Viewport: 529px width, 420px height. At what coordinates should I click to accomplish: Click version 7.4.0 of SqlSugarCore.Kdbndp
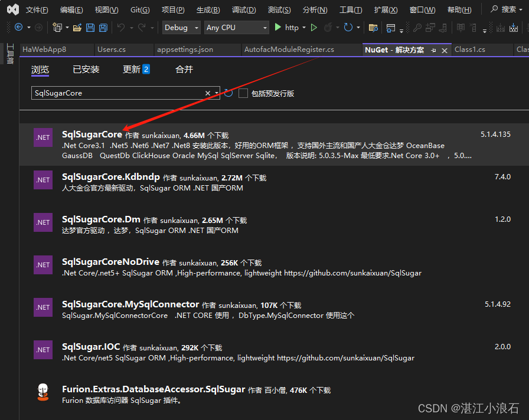[x=502, y=176]
